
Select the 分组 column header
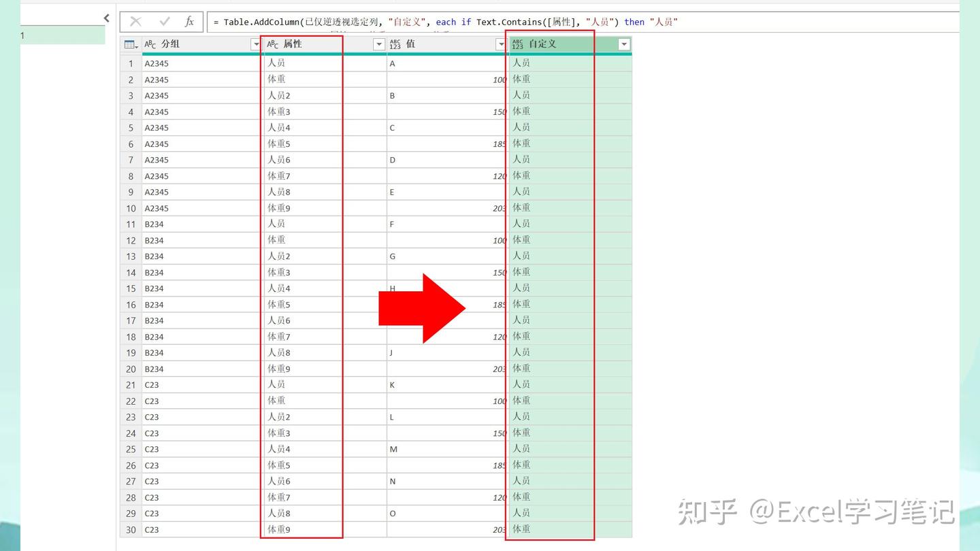[x=202, y=44]
